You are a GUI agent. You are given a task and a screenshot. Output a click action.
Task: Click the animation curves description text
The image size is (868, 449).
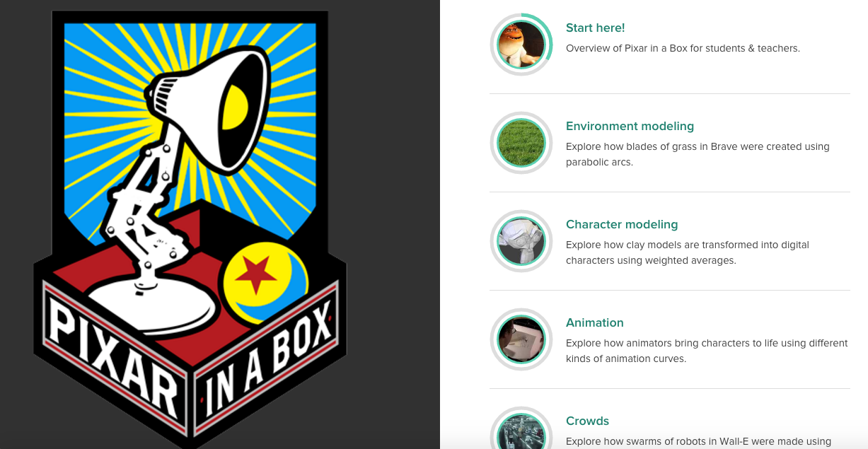(x=707, y=351)
